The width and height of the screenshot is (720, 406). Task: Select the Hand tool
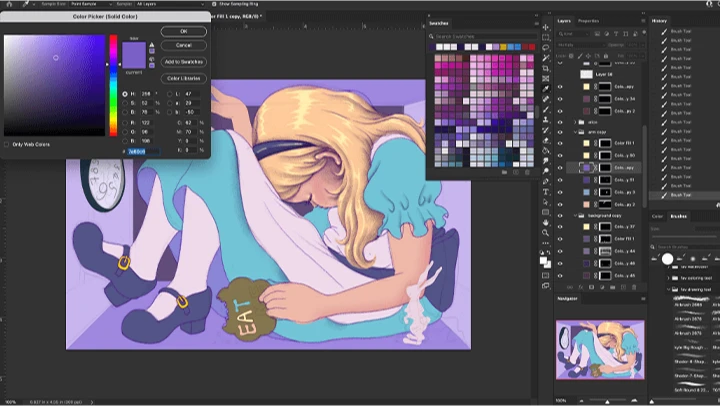pos(546,223)
